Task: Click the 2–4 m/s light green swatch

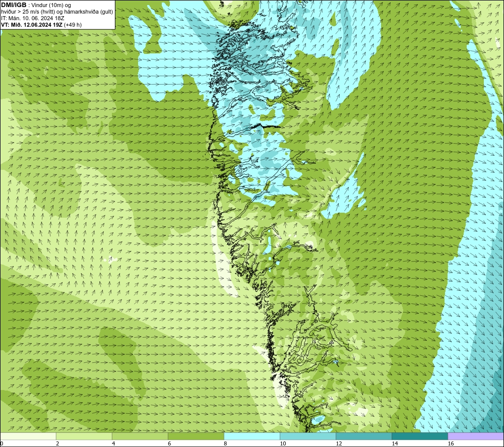Action: 84,436
